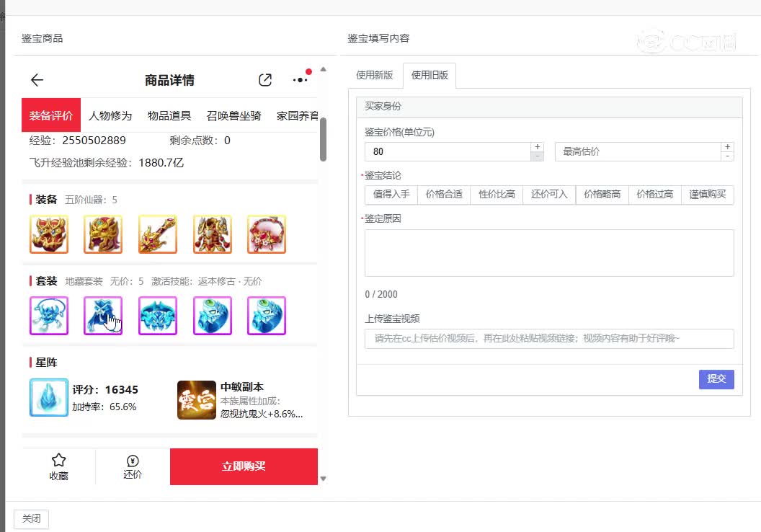This screenshot has width=761, height=532.
Task: Choose the 价格合适 conclusion option
Action: click(x=444, y=195)
